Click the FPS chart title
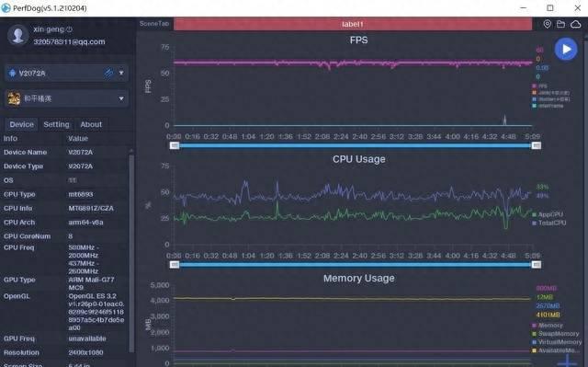The width and height of the screenshot is (588, 367). coord(359,40)
